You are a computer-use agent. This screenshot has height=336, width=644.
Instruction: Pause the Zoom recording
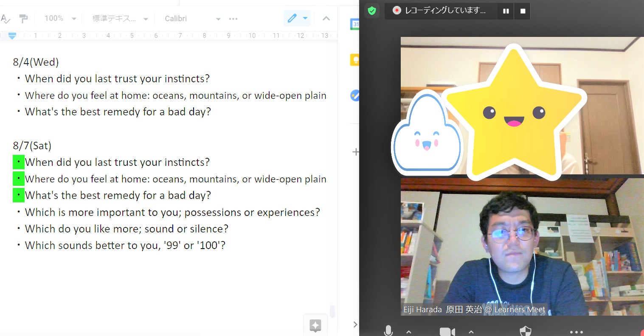[x=506, y=11]
